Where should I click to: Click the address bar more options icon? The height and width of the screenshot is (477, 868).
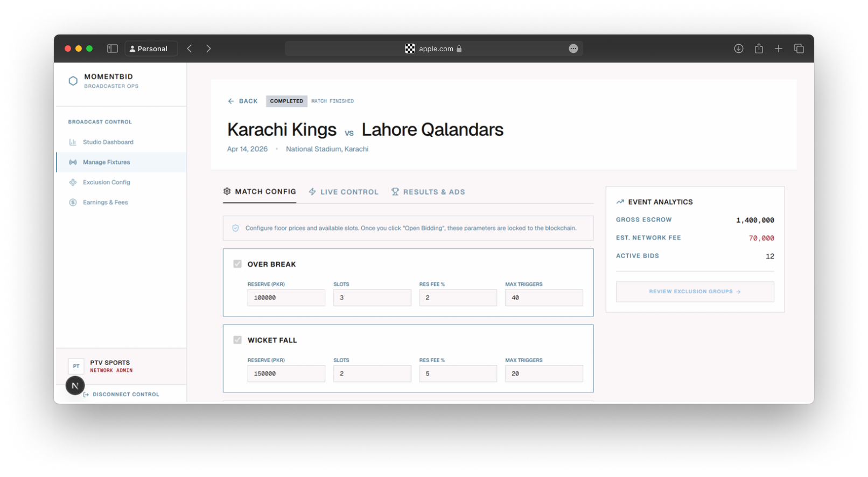[x=573, y=49]
